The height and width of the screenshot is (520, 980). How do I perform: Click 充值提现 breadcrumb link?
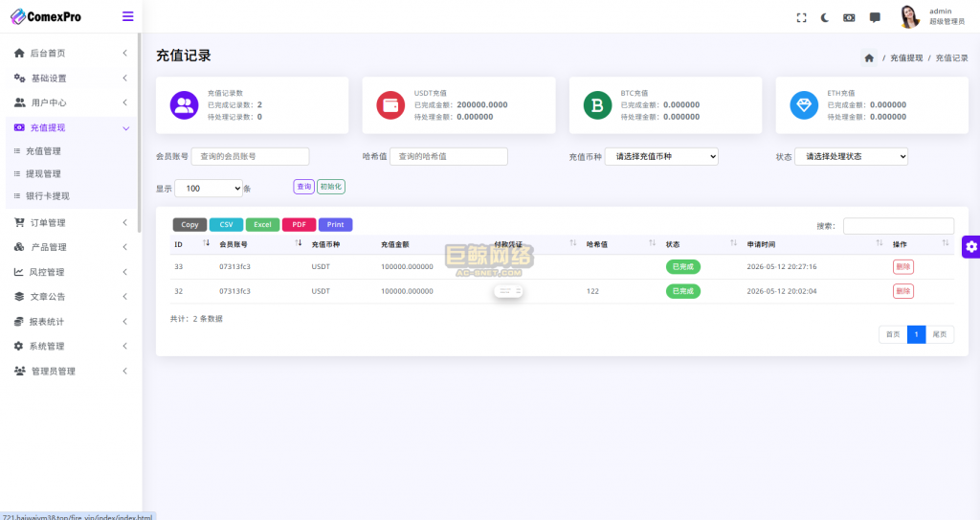(906, 58)
